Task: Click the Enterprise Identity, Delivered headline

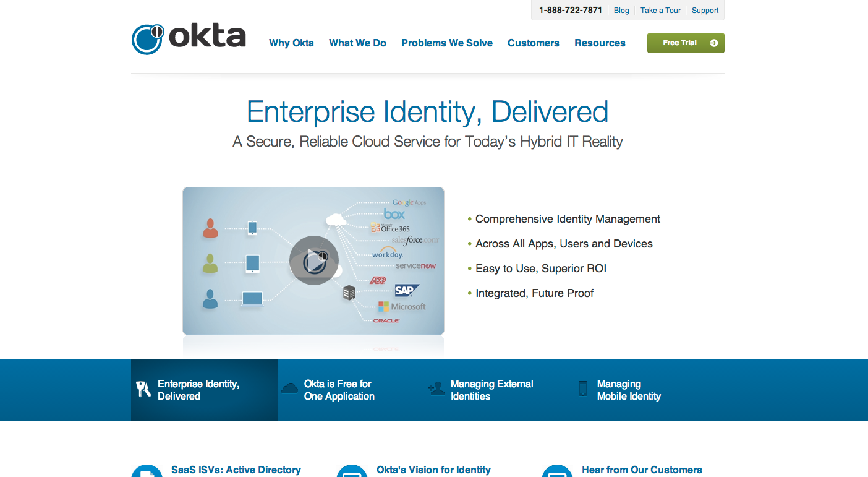Action: pyautogui.click(x=428, y=112)
